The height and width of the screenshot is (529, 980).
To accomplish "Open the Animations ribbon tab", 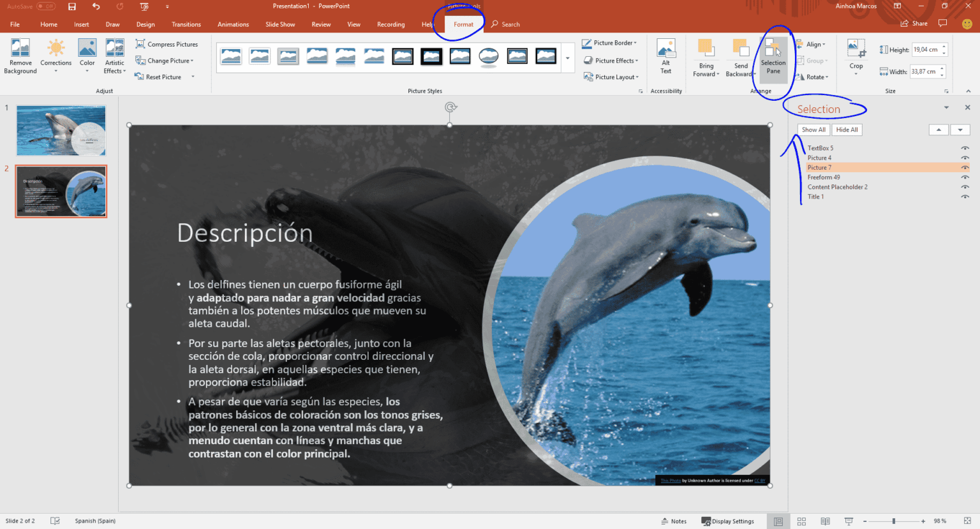I will [233, 24].
